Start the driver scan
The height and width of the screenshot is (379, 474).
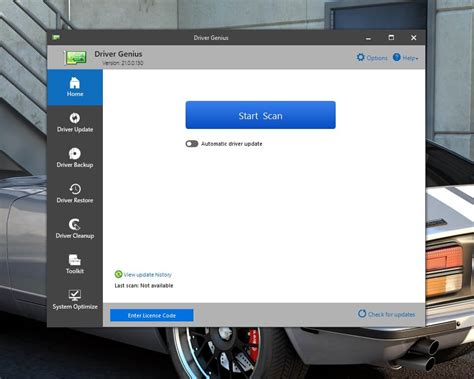point(260,115)
